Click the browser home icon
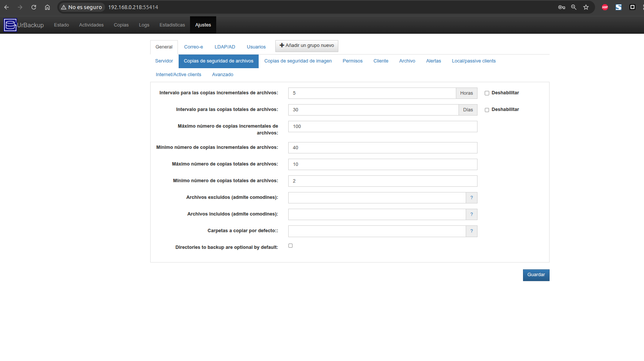This screenshot has width=644, height=361. click(47, 7)
